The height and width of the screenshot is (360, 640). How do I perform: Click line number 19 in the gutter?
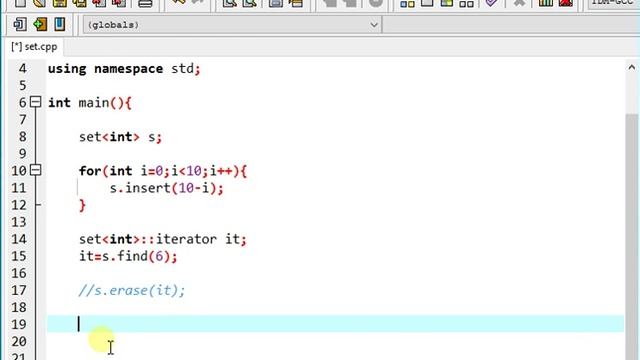tap(19, 324)
